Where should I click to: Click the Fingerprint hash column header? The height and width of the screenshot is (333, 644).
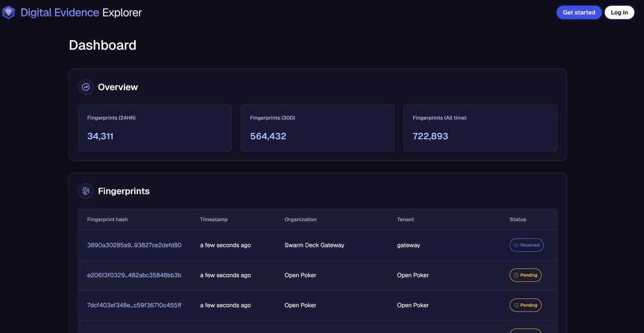pyautogui.click(x=107, y=219)
